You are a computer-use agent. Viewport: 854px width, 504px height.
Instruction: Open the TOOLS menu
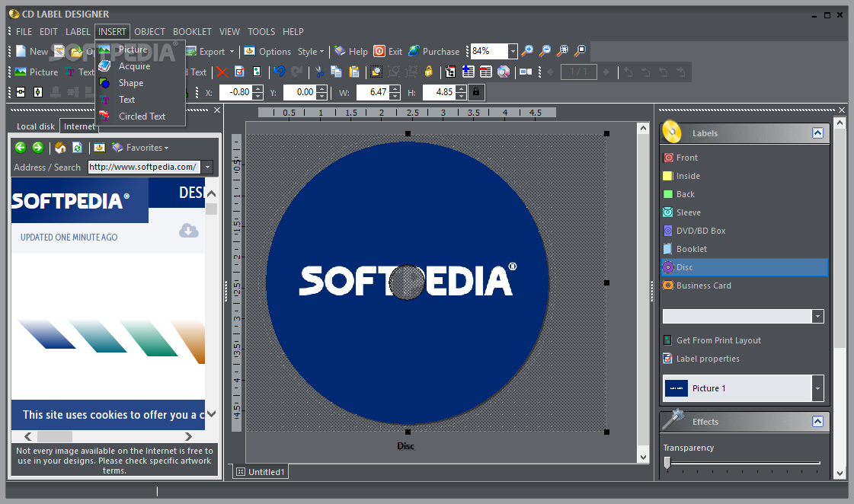(261, 31)
